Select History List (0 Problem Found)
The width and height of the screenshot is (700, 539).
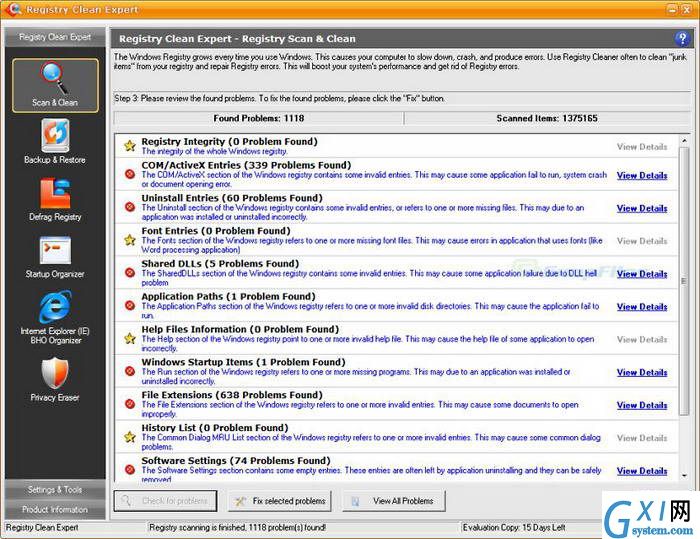point(215,428)
